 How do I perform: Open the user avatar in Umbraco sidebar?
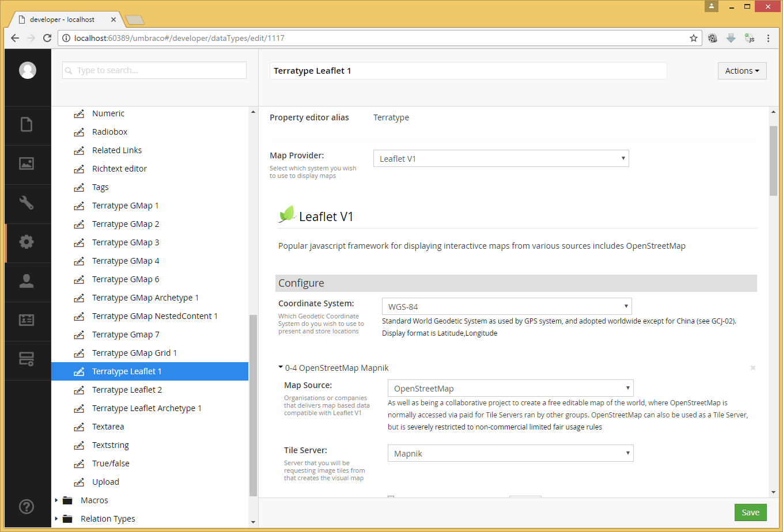(28, 70)
